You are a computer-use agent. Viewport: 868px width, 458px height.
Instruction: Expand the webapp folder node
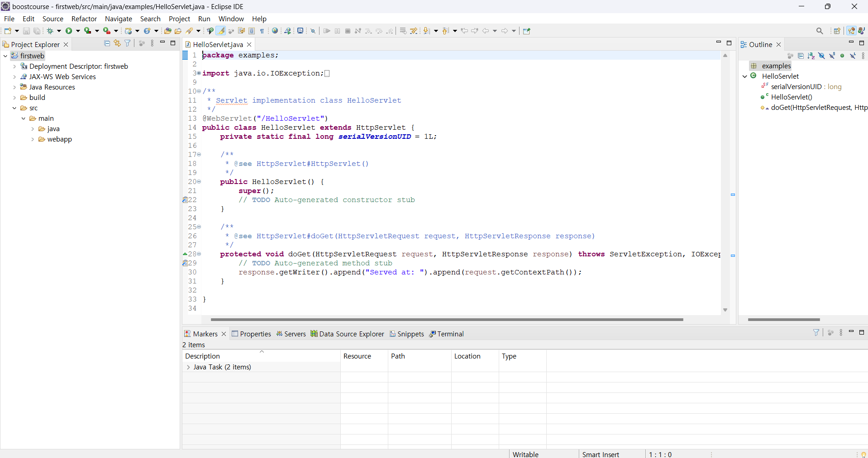32,139
